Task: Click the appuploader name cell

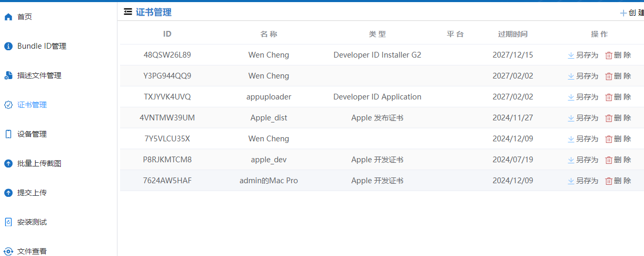Action: click(x=269, y=97)
